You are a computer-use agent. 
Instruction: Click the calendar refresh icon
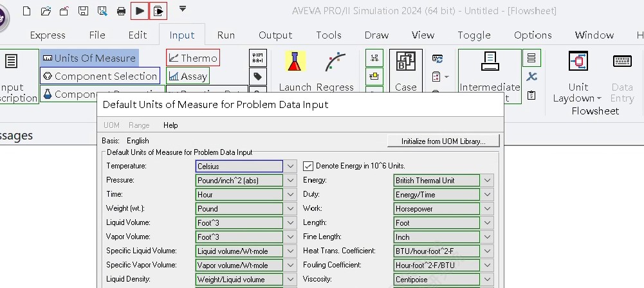point(437,59)
